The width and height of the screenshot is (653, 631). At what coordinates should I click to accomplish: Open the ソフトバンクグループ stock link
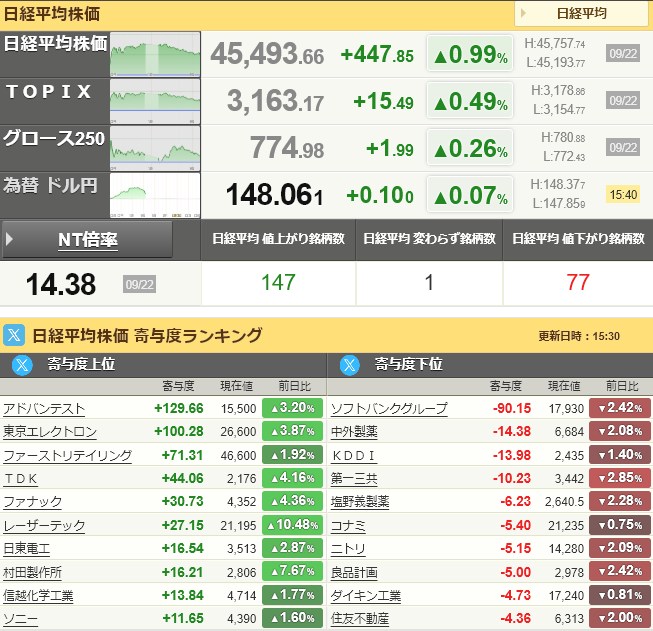coord(389,409)
